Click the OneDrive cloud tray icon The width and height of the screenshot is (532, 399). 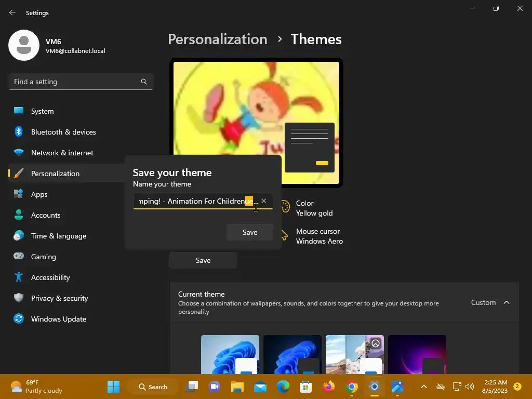pyautogui.click(x=441, y=387)
